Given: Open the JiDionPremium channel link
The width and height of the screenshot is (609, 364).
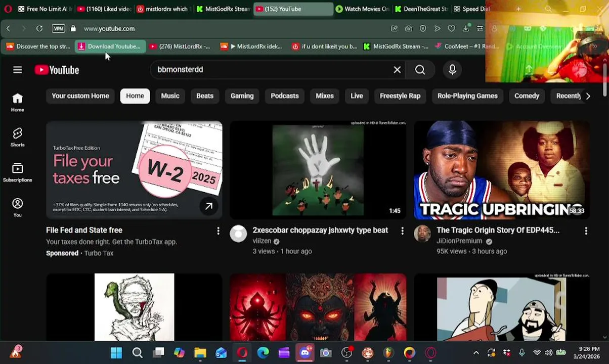Looking at the screenshot, I should click(x=459, y=241).
